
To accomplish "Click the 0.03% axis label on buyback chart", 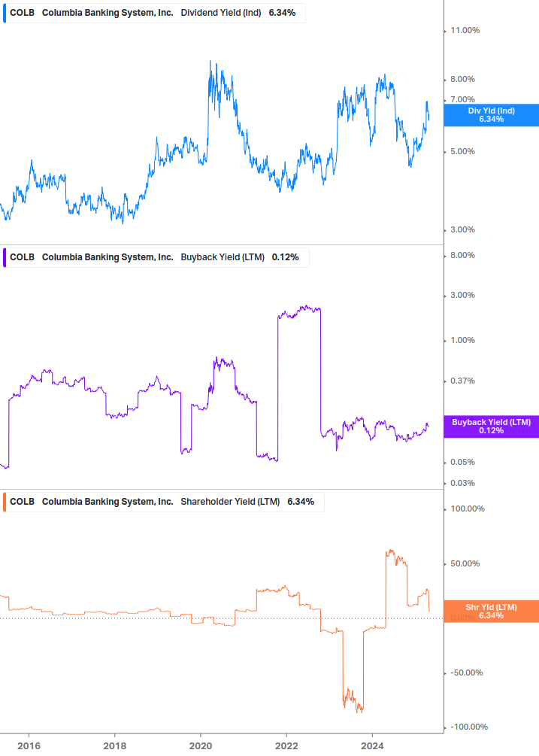I will coord(462,483).
